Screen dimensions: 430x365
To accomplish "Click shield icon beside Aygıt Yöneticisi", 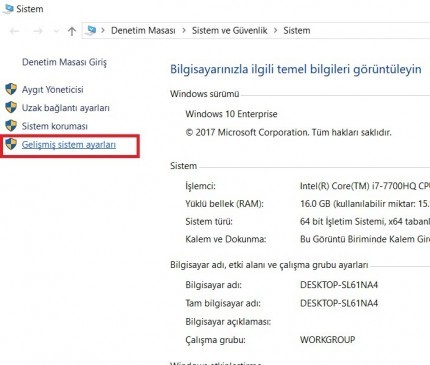I will [x=11, y=89].
